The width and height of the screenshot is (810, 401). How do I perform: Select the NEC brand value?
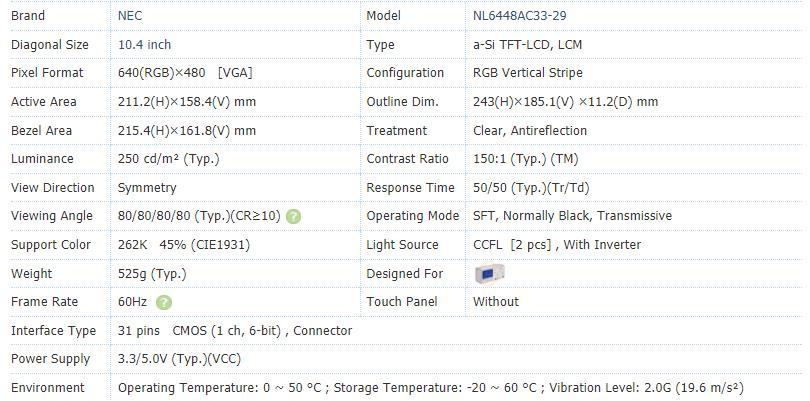click(130, 16)
